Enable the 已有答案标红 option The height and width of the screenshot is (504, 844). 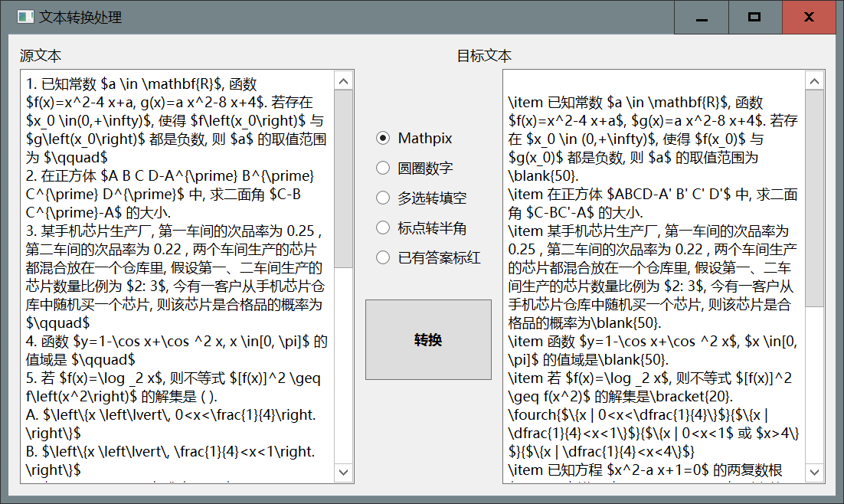[x=382, y=257]
